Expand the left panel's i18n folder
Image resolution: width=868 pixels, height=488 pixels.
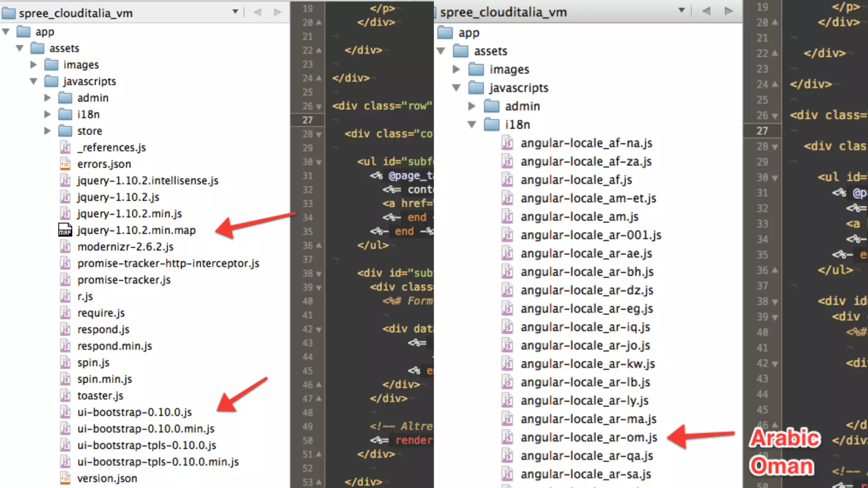pos(47,114)
